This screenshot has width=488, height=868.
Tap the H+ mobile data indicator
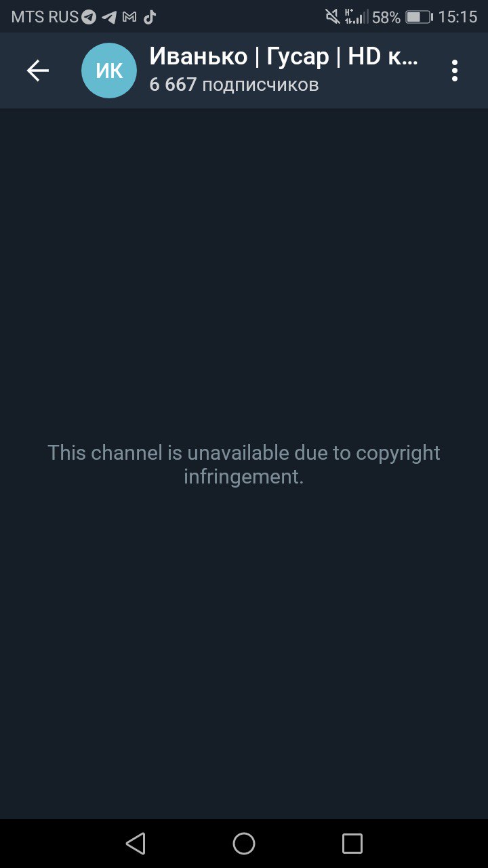349,17
